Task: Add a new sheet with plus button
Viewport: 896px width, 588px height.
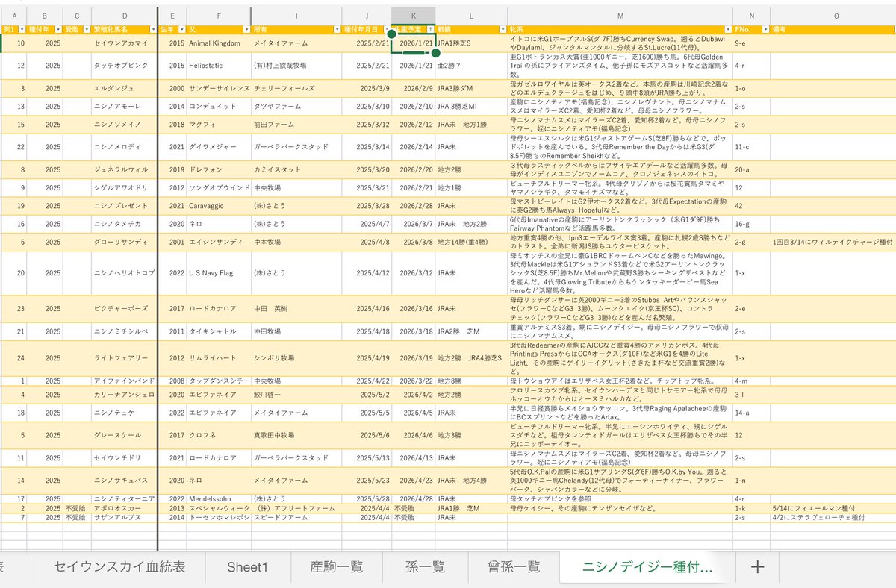Action: pyautogui.click(x=757, y=567)
